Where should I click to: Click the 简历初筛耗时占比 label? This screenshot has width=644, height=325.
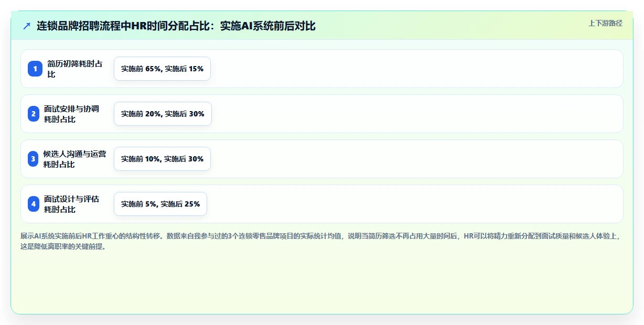click(x=76, y=69)
